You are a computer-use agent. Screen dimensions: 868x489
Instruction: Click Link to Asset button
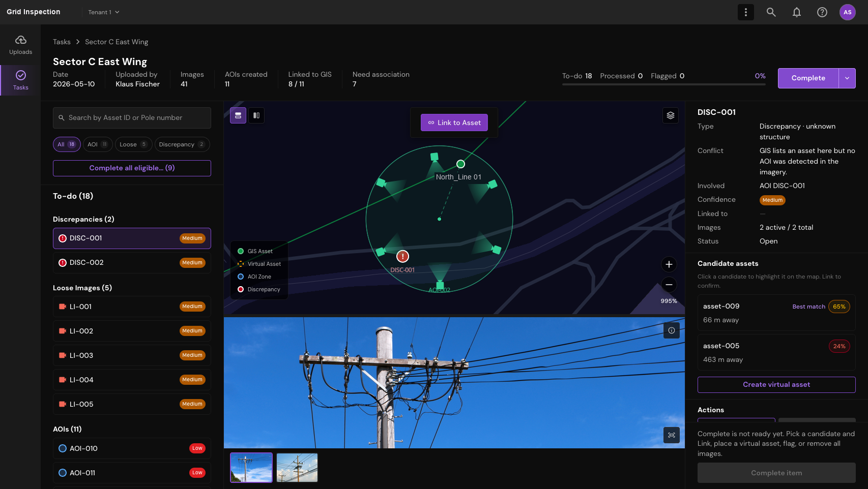(454, 123)
